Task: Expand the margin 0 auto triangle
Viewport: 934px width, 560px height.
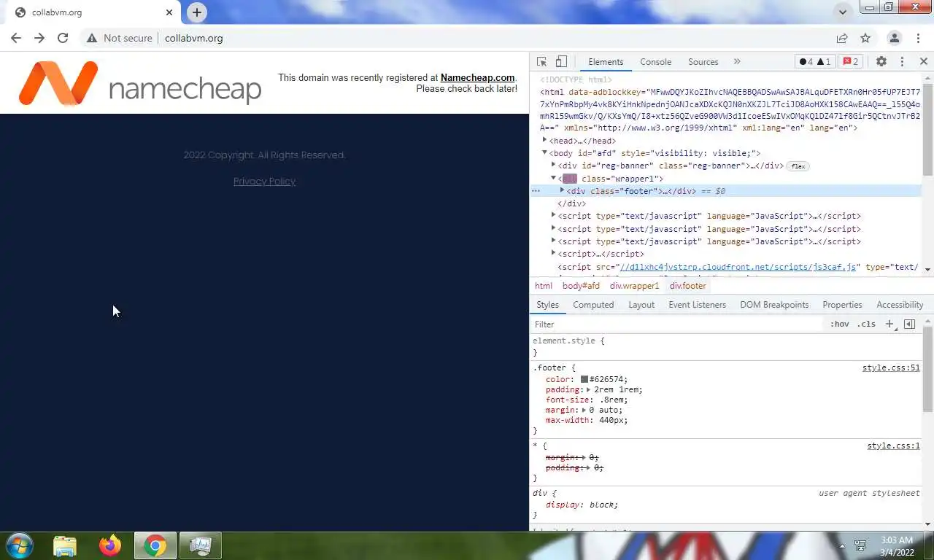Action: point(584,410)
